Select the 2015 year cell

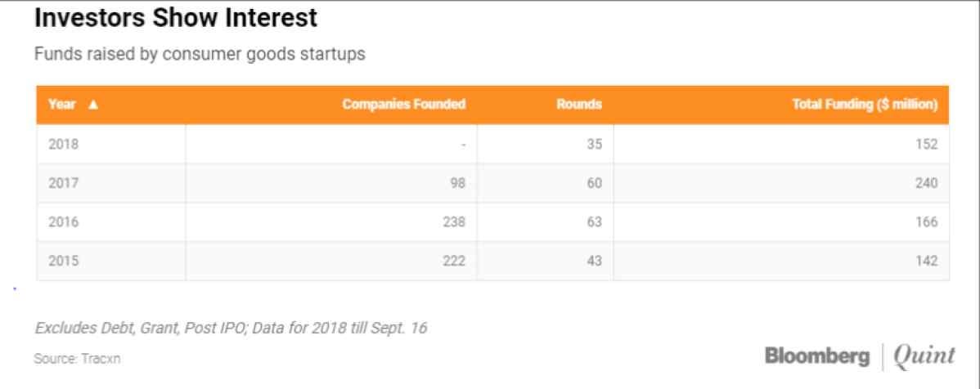click(x=111, y=261)
